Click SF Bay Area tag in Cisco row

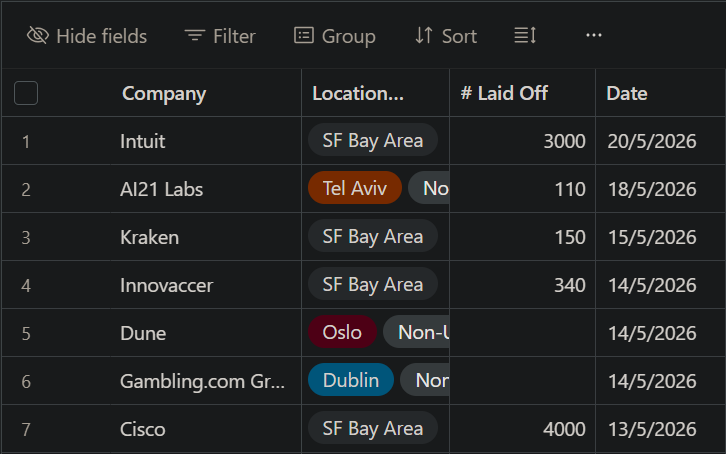[x=373, y=428]
